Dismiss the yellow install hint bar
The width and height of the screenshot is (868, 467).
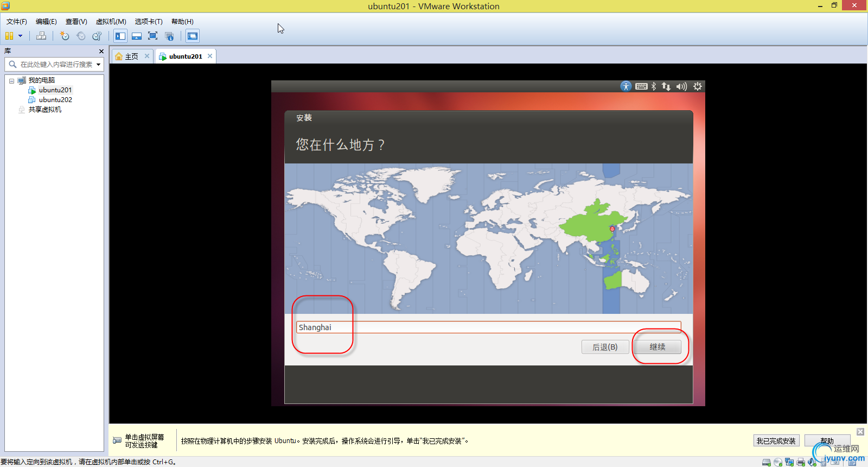point(860,432)
